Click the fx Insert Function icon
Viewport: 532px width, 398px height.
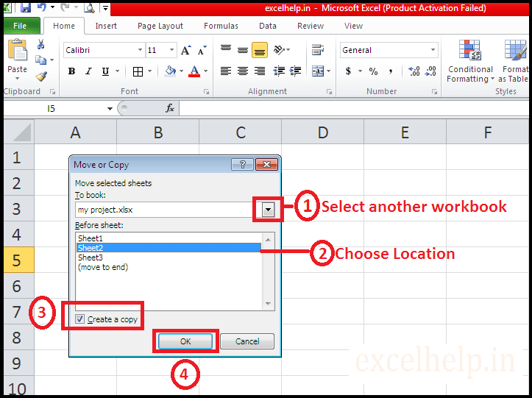pyautogui.click(x=170, y=109)
